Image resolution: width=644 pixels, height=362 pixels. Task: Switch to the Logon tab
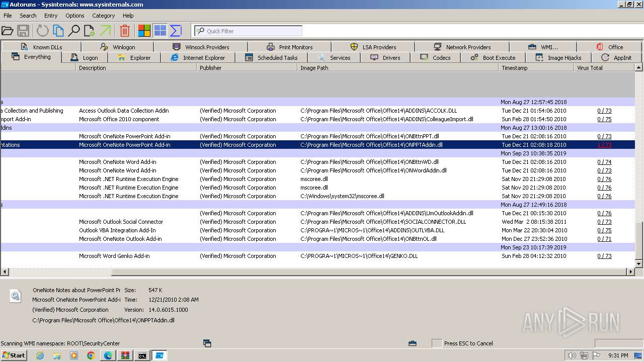click(x=84, y=57)
